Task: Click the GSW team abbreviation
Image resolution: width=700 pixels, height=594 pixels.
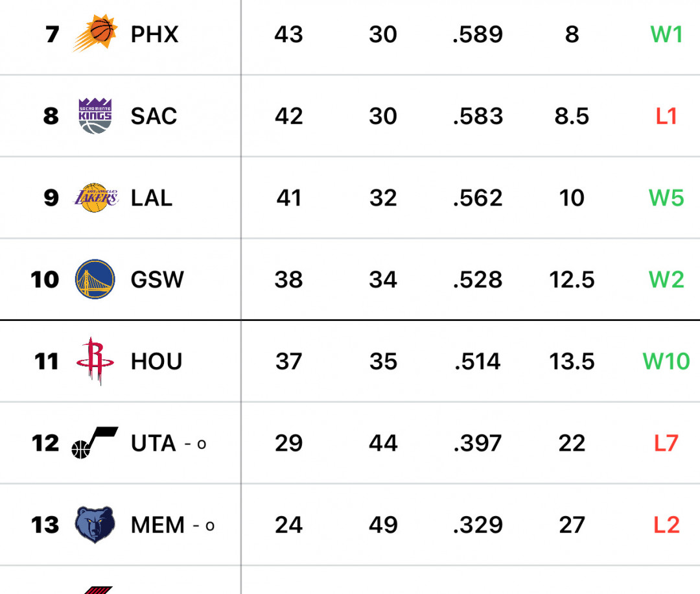Action: pyautogui.click(x=157, y=279)
